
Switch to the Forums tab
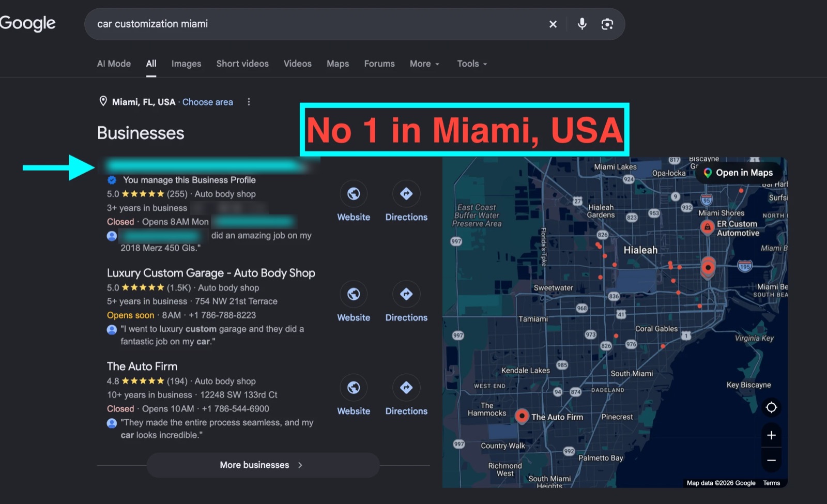pyautogui.click(x=379, y=64)
